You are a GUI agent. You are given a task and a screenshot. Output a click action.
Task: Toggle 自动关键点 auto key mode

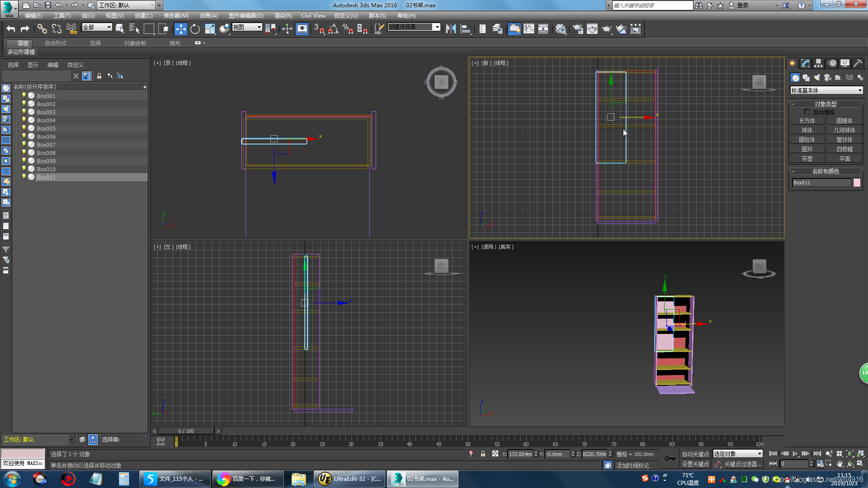(x=695, y=454)
